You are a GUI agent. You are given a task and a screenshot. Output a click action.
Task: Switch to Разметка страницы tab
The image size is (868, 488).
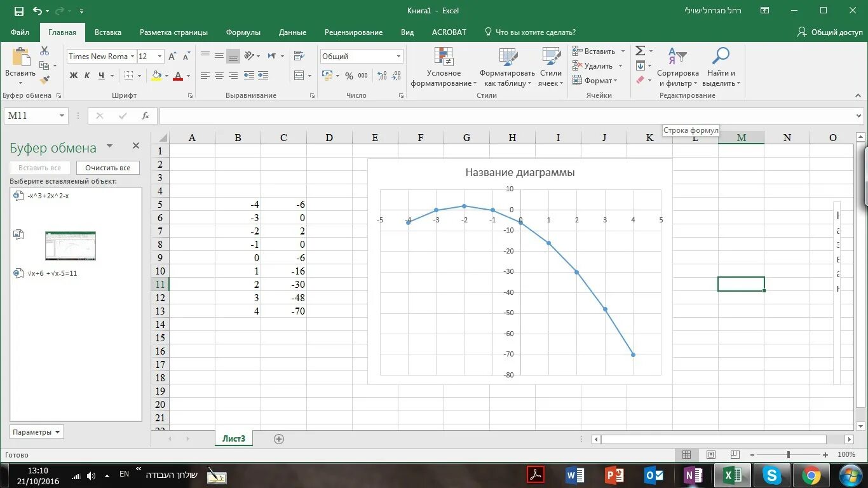(173, 32)
